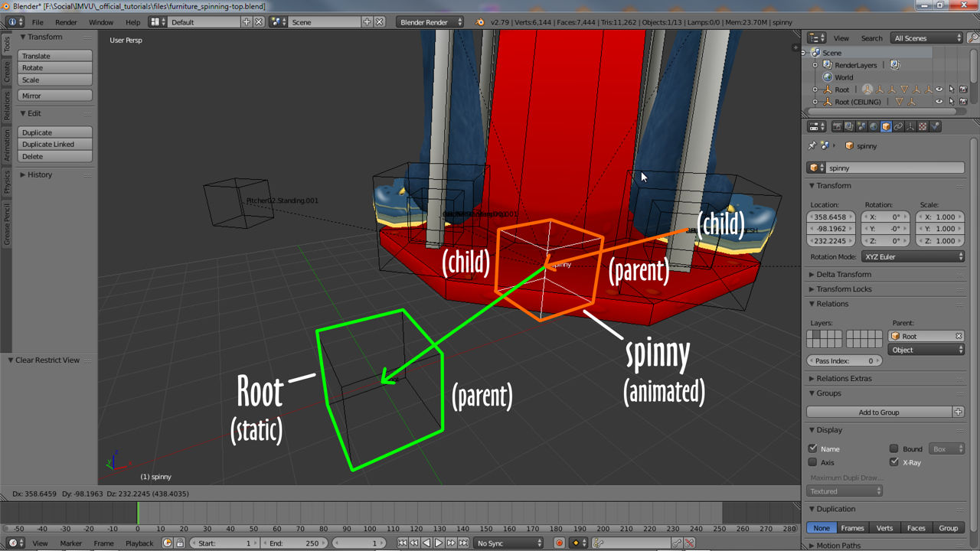980x551 pixels.
Task: Open the Render menu
Action: 66,22
